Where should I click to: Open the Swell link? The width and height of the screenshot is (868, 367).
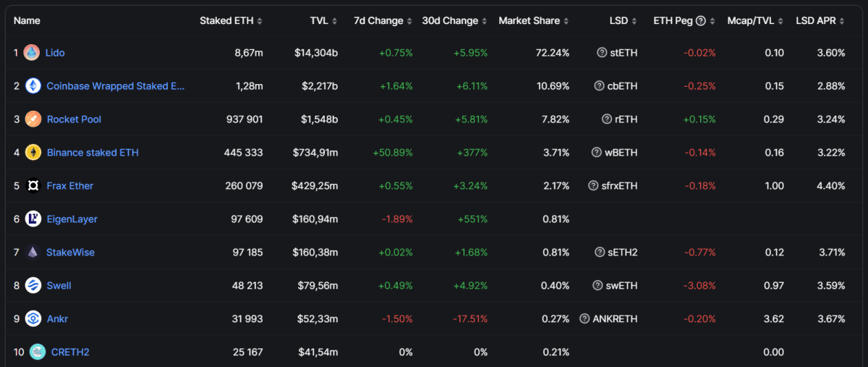(x=59, y=286)
